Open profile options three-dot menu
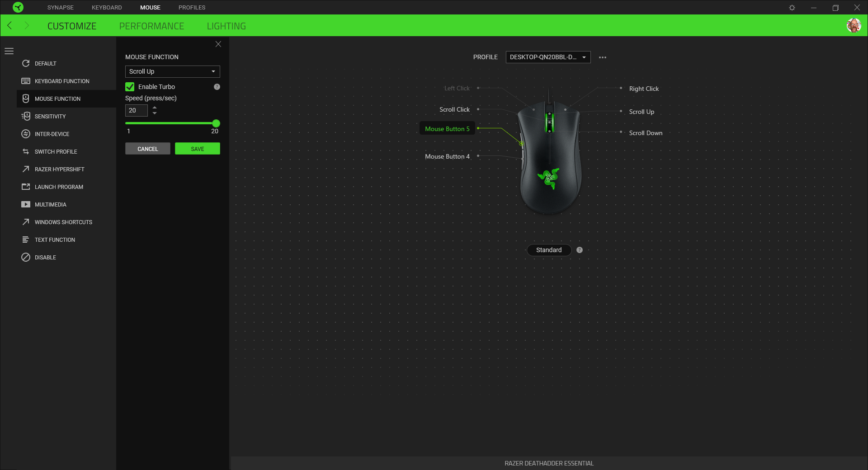The image size is (868, 470). click(x=603, y=57)
